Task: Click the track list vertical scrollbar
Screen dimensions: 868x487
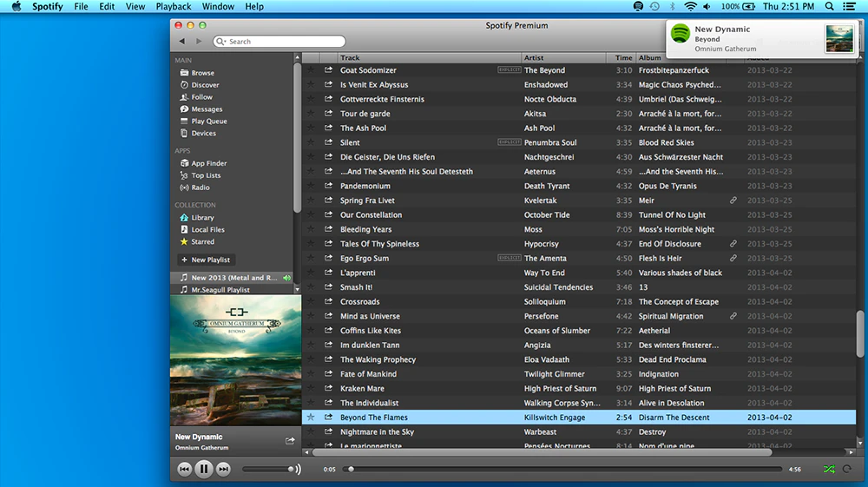Action: click(x=859, y=334)
